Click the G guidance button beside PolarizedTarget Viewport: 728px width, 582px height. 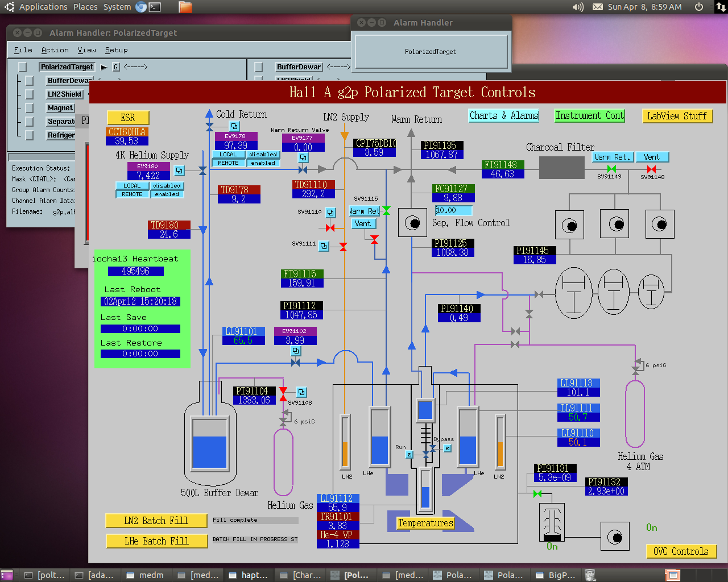(116, 67)
